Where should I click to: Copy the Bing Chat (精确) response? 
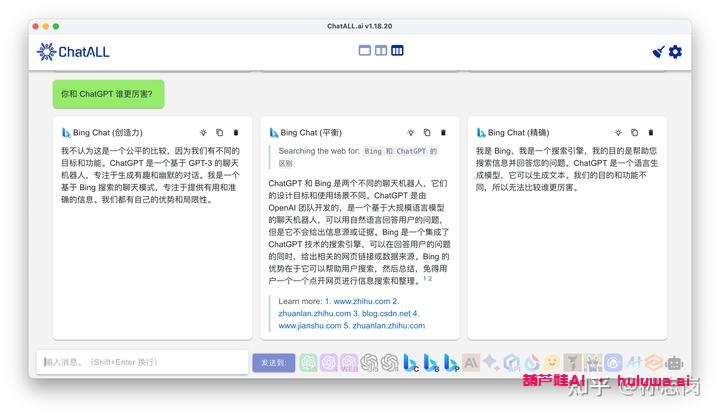tap(635, 133)
